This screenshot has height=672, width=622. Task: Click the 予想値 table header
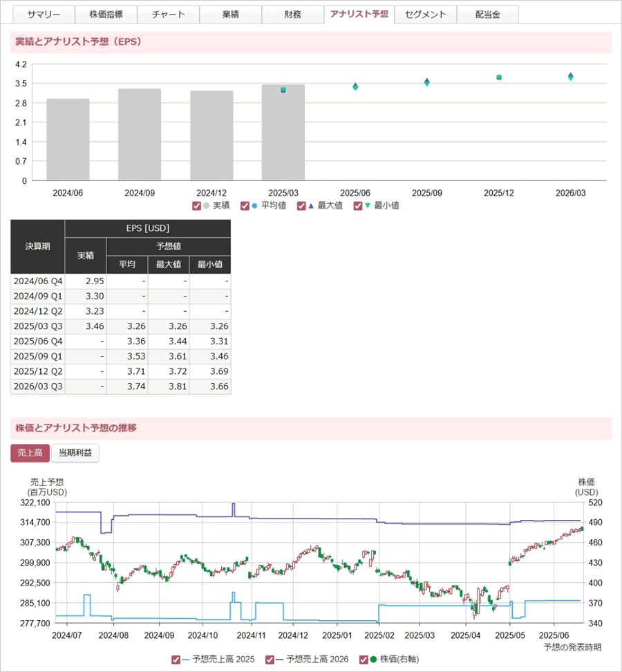click(x=169, y=246)
